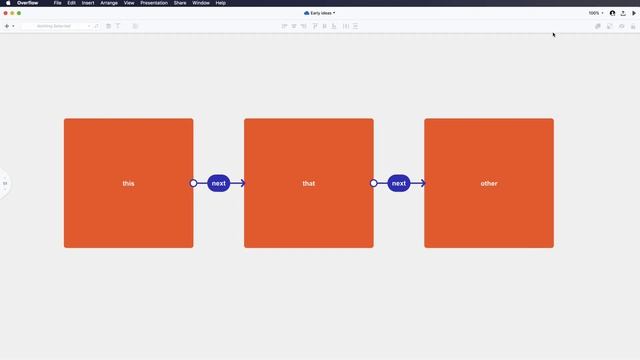This screenshot has height=360, width=640.
Task: Open the Arrange menu
Action: pos(109,3)
